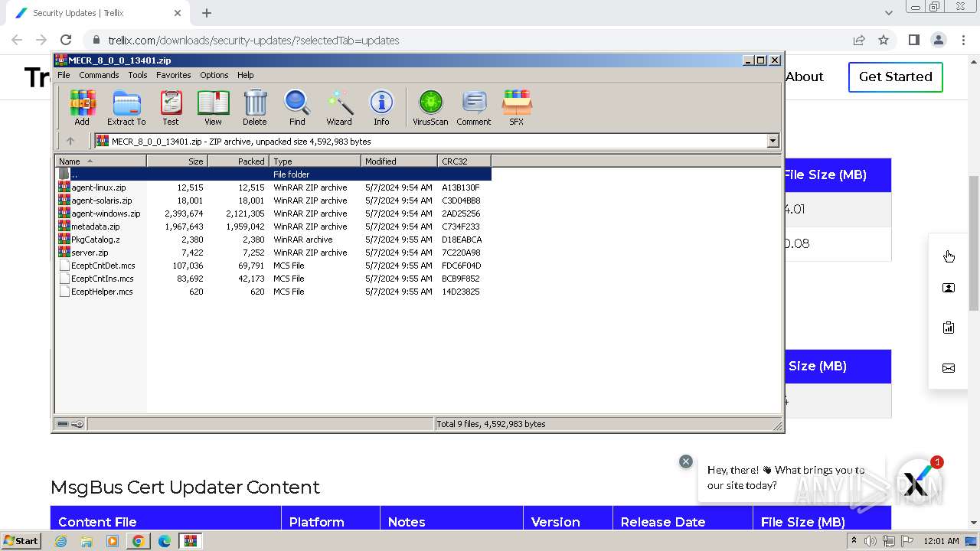Open the Comment tool
The height and width of the screenshot is (551, 980).
474,107
